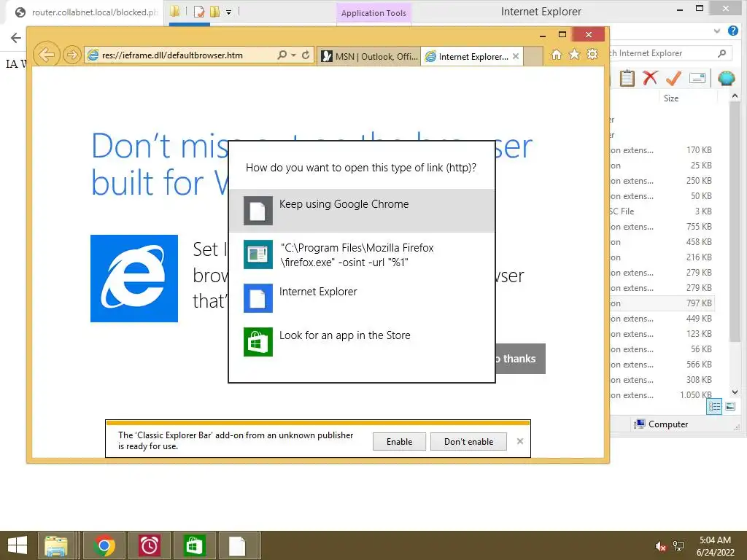Click the router.collabnet.local Chrome tab
Viewport: 747px width, 560px height.
88,12
